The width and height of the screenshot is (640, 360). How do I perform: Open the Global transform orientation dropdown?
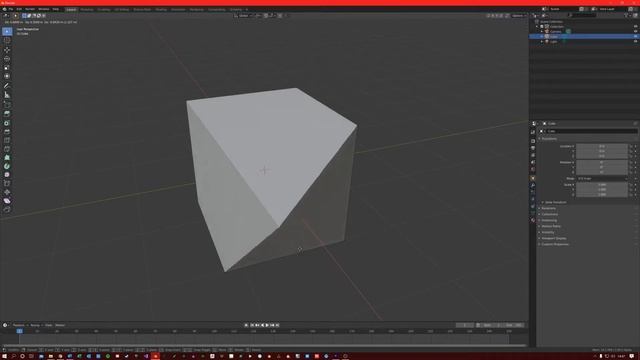(x=244, y=16)
